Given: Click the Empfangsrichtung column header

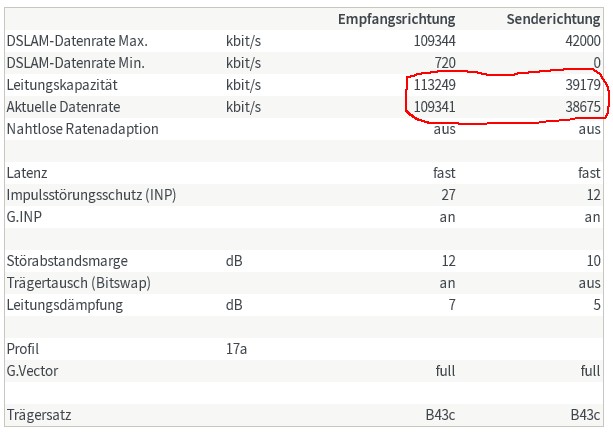Looking at the screenshot, I should 396,19.
